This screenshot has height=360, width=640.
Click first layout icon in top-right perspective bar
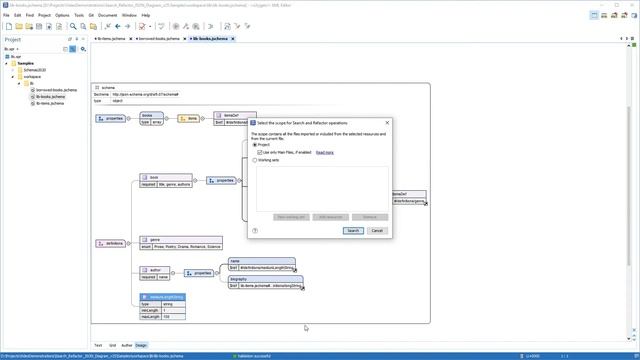tap(594, 15)
